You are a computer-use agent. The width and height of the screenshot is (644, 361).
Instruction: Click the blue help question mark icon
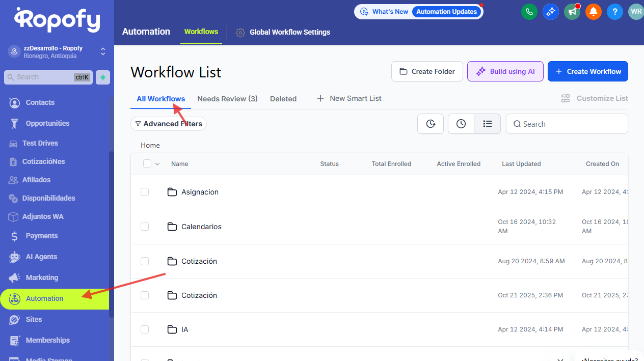click(x=614, y=12)
